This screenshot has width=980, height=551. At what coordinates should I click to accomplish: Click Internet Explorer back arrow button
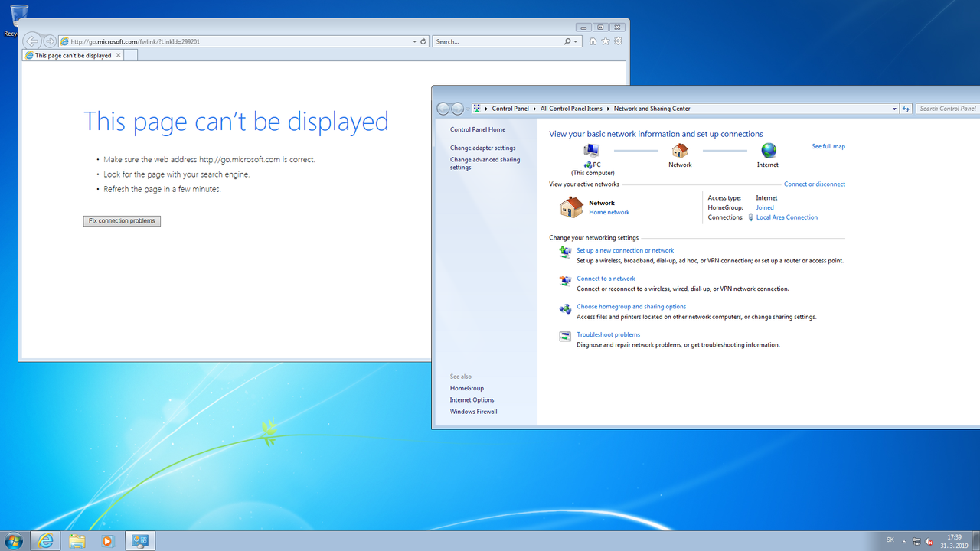[x=32, y=41]
